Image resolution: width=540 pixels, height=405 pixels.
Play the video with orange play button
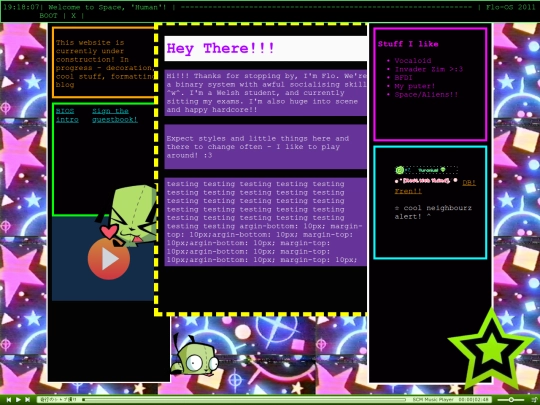pyautogui.click(x=109, y=259)
